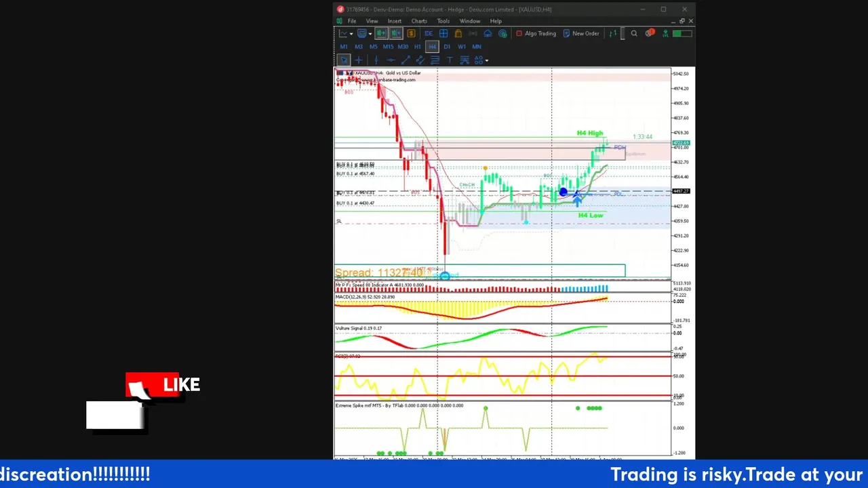Click the four-pane grid icon

coord(443,33)
